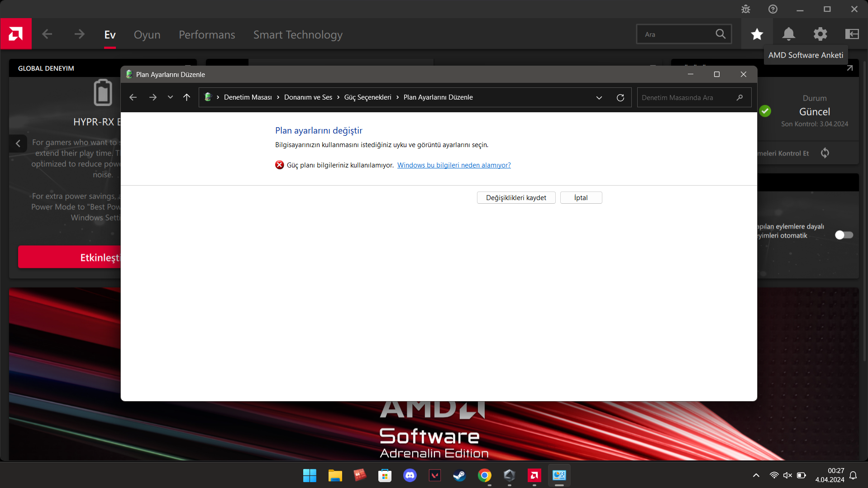The height and width of the screenshot is (488, 868).
Task: Open the star favorites icon in AMD Software
Action: (757, 34)
